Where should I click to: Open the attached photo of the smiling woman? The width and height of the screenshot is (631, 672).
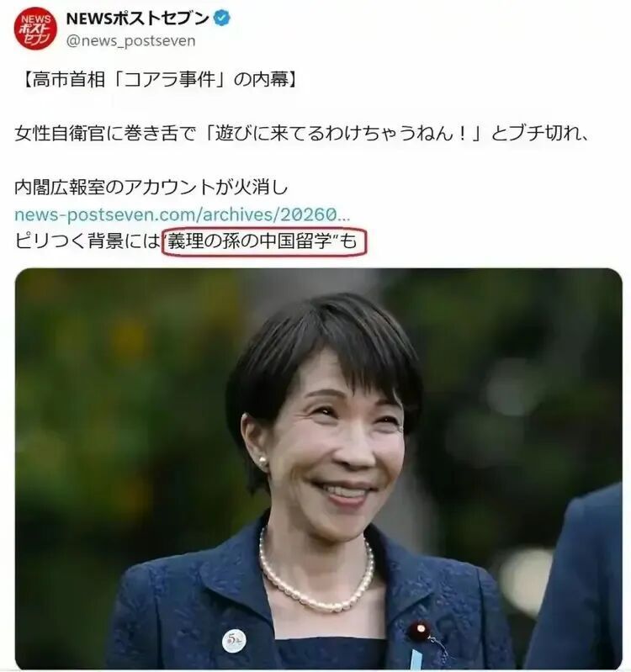(x=319, y=468)
